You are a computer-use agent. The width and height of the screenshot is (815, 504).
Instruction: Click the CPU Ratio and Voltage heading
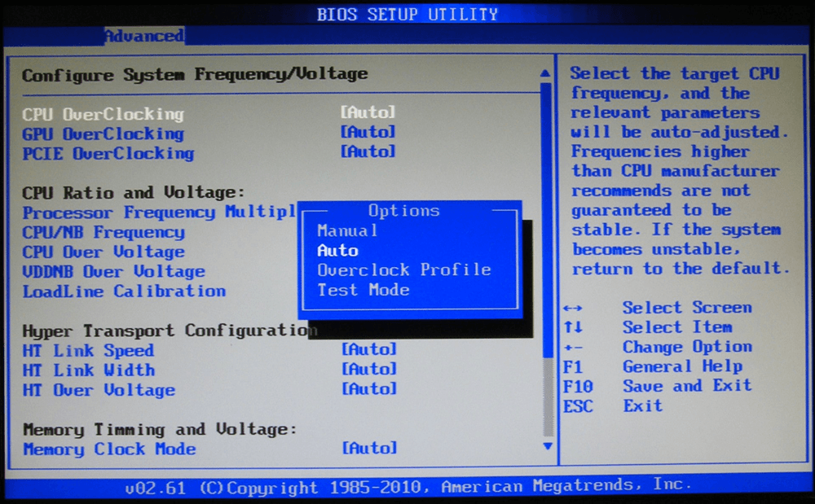[x=133, y=193]
